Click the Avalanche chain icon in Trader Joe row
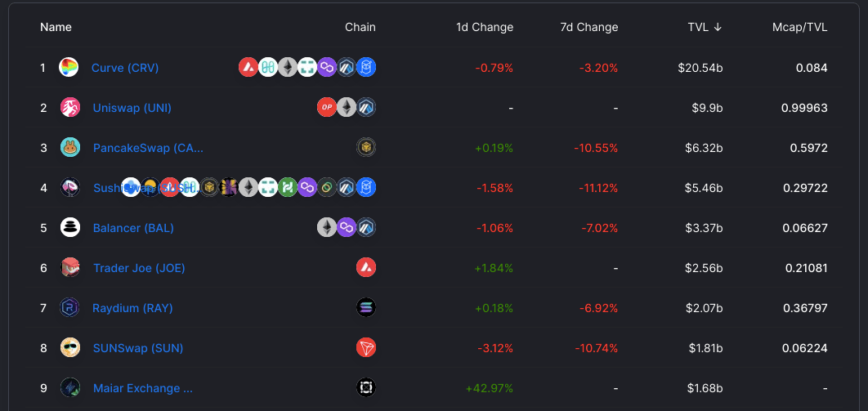This screenshot has width=868, height=411. click(366, 268)
